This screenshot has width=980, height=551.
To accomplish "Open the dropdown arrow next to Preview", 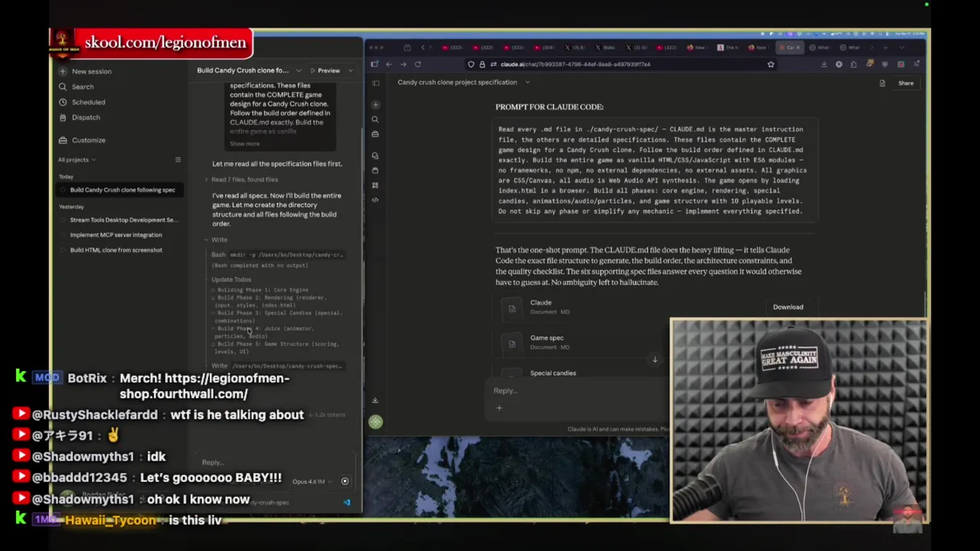I will (351, 70).
